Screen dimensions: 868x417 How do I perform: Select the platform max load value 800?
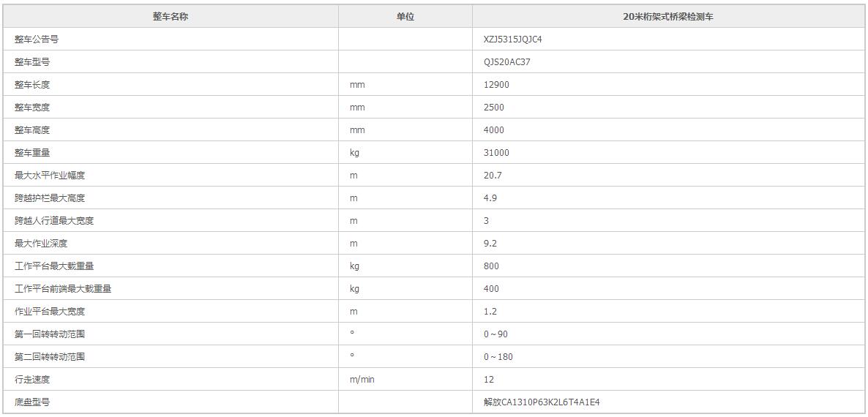click(491, 266)
